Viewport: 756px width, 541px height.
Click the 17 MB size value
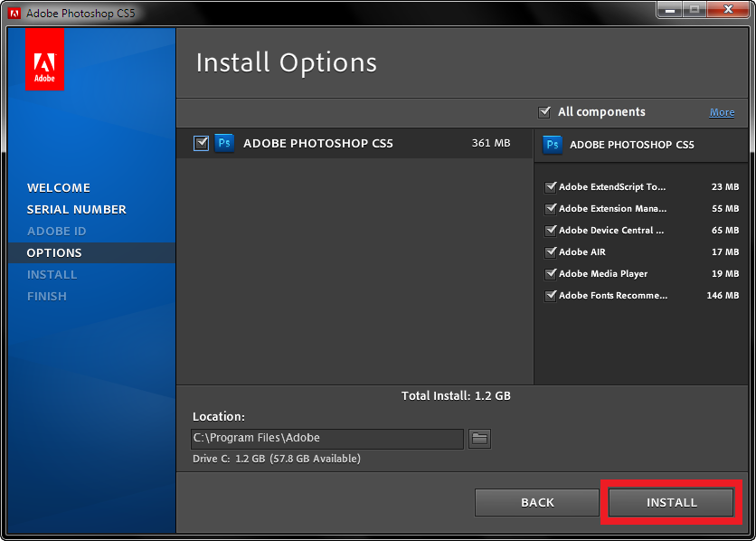click(725, 252)
